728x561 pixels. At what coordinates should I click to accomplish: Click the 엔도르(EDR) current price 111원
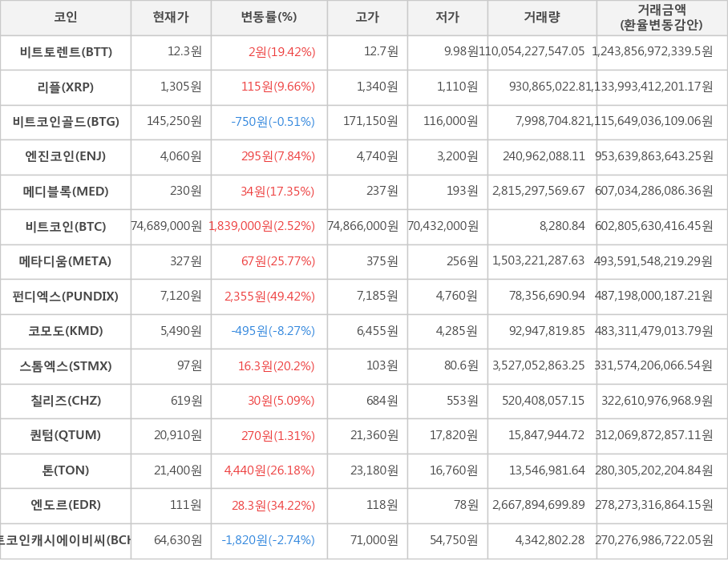[185, 505]
